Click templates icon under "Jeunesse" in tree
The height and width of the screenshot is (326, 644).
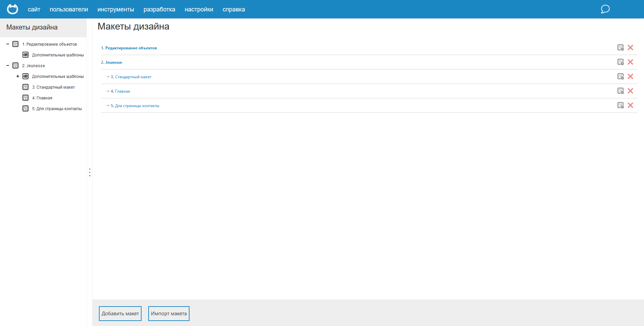click(x=25, y=76)
